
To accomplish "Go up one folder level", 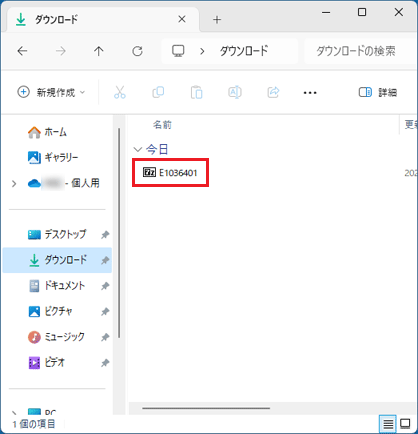I will pos(99,51).
